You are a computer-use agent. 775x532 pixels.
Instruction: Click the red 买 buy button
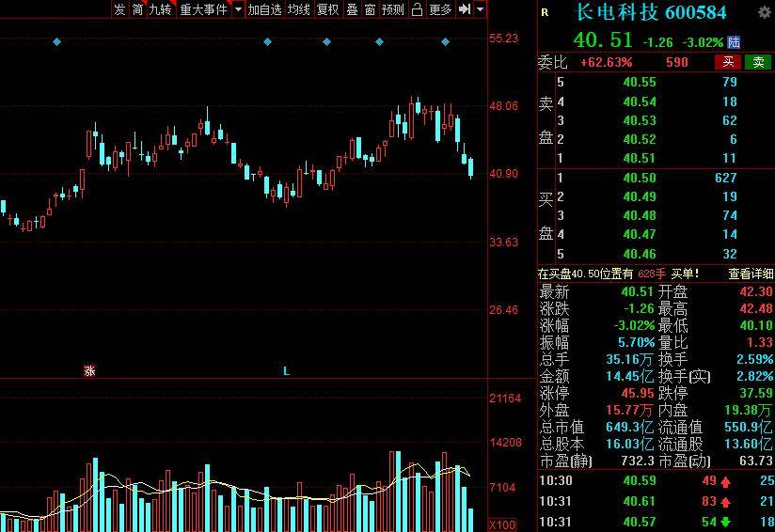tap(728, 62)
